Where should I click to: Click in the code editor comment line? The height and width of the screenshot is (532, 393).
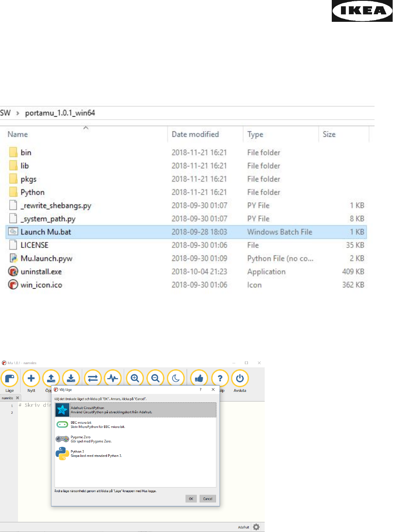(35, 406)
